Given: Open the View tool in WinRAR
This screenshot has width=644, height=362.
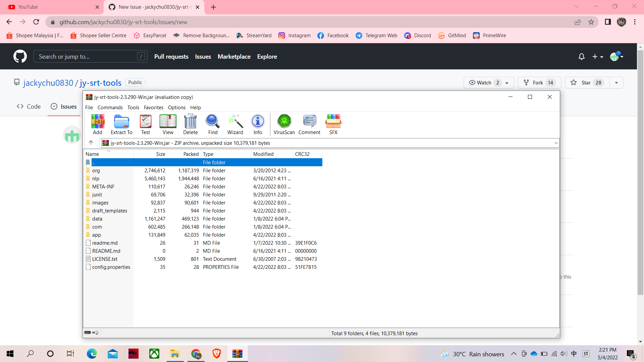Looking at the screenshot, I should pyautogui.click(x=168, y=124).
